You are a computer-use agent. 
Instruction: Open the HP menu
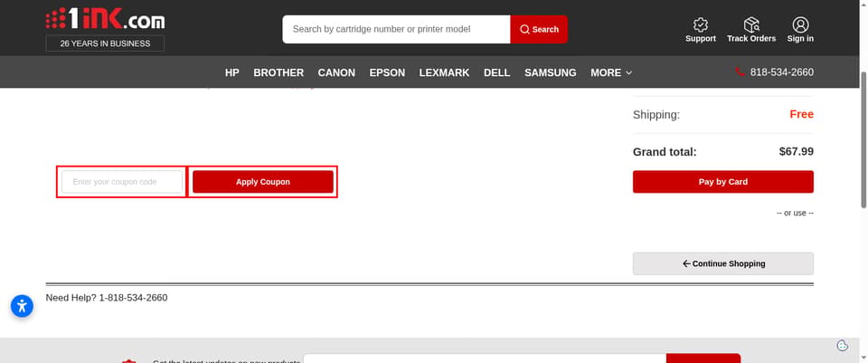coord(232,72)
